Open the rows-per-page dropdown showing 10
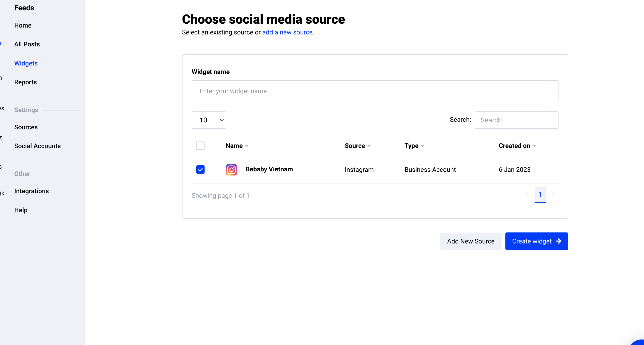This screenshot has width=644, height=345. tap(209, 120)
